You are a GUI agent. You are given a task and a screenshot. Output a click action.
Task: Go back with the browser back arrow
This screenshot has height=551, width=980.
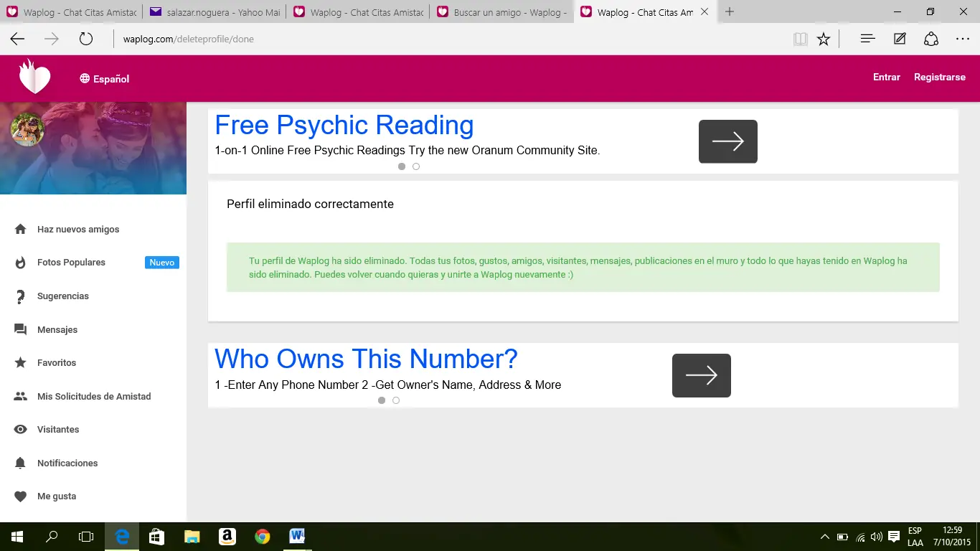coord(17,39)
